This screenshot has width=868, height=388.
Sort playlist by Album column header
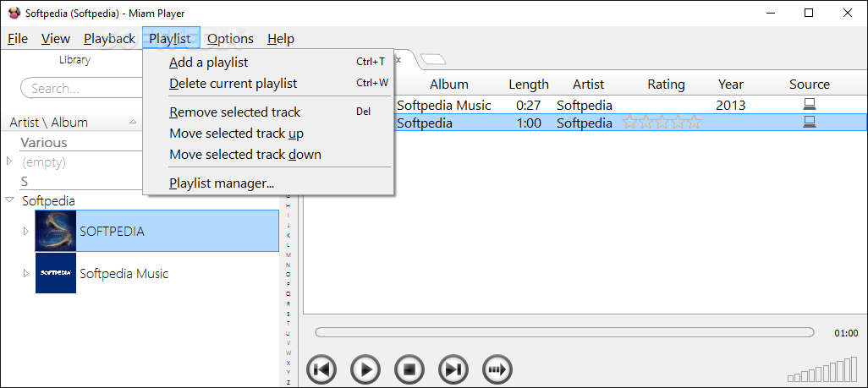pyautogui.click(x=449, y=85)
